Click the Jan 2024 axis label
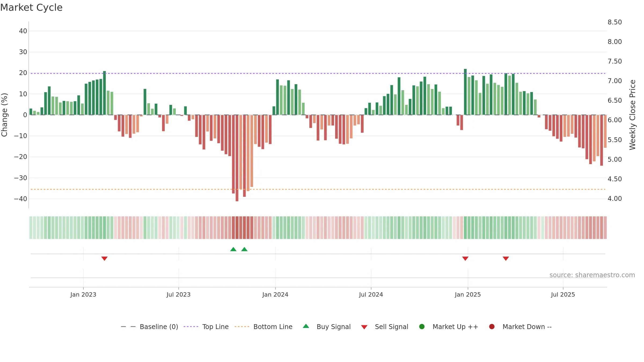Image resolution: width=644 pixels, height=362 pixels. pos(275,294)
